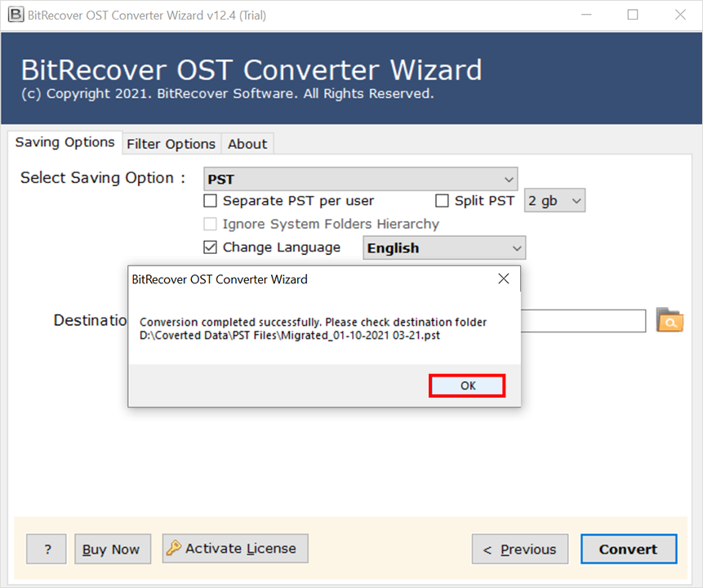The height and width of the screenshot is (588, 703).
Task: Open the destination folder browse icon
Action: pyautogui.click(x=670, y=320)
